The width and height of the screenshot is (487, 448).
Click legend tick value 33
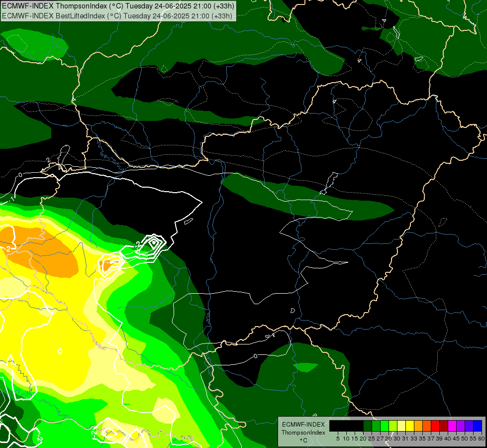(x=414, y=439)
